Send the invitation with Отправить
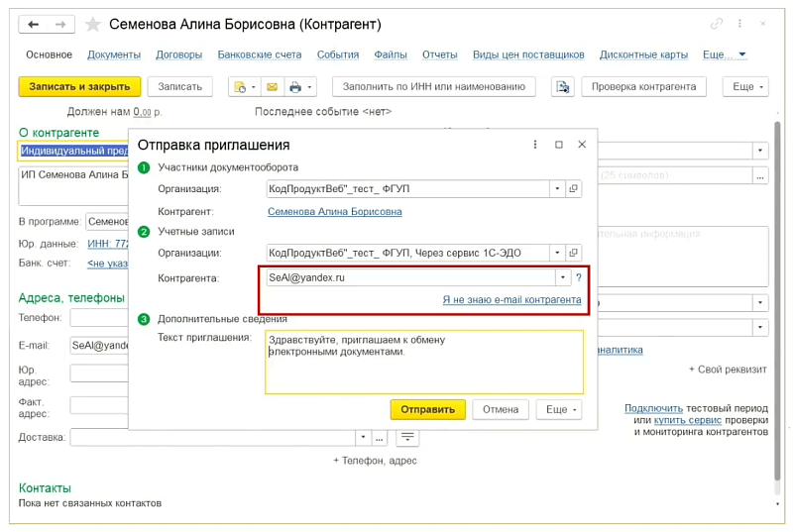Image resolution: width=793 pixels, height=532 pixels. (x=428, y=410)
